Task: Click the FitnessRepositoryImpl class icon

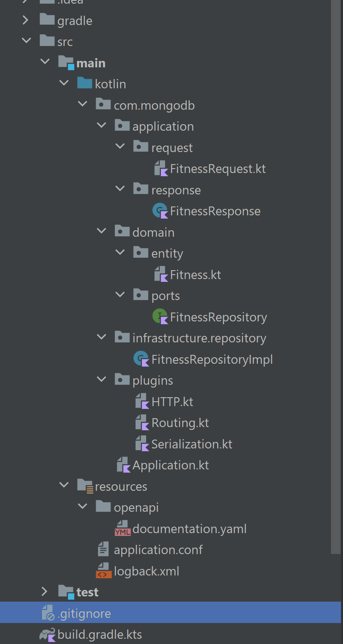Action: 141,359
